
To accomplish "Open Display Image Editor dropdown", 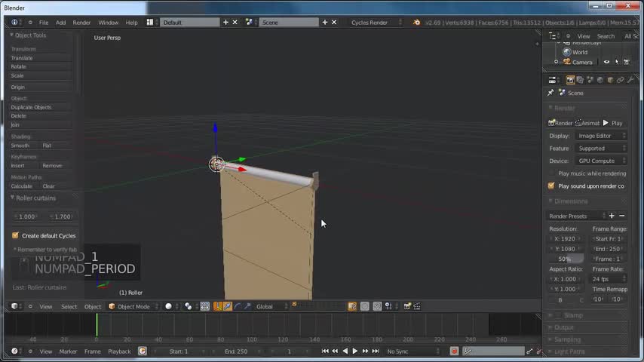I will tap(601, 136).
